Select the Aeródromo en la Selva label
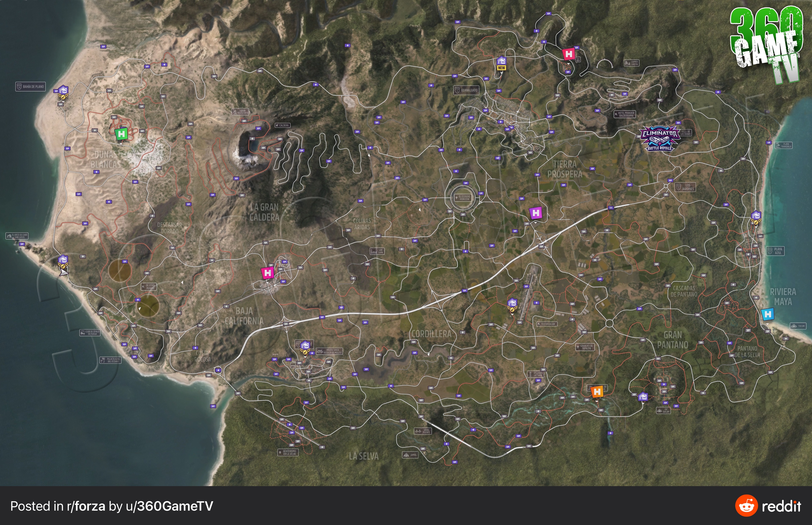The width and height of the screenshot is (812, 525). click(x=288, y=452)
